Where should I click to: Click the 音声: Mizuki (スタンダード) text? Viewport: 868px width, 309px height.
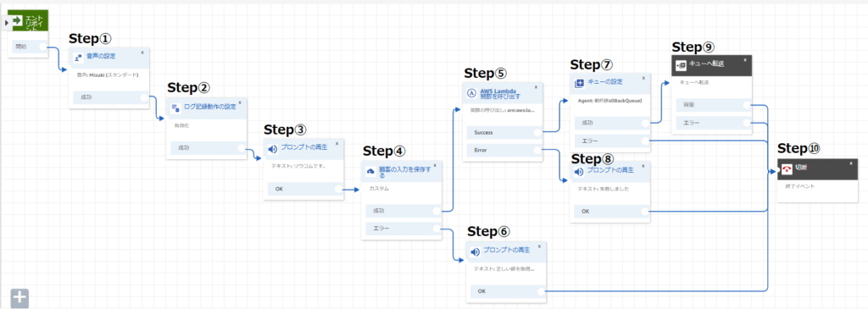(x=107, y=74)
